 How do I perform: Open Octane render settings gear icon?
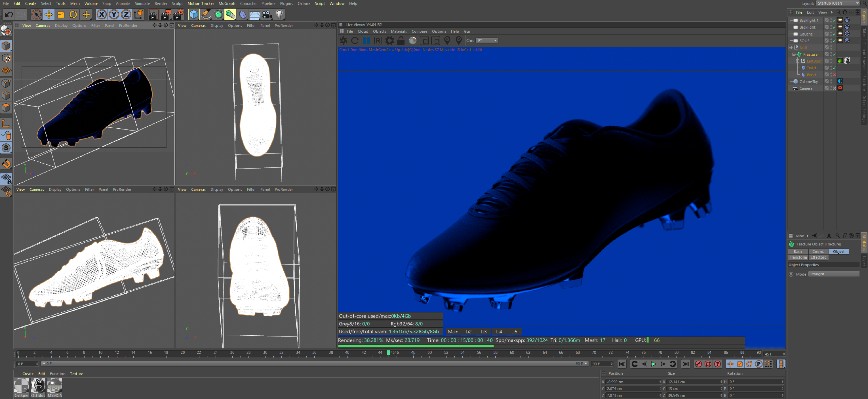389,40
